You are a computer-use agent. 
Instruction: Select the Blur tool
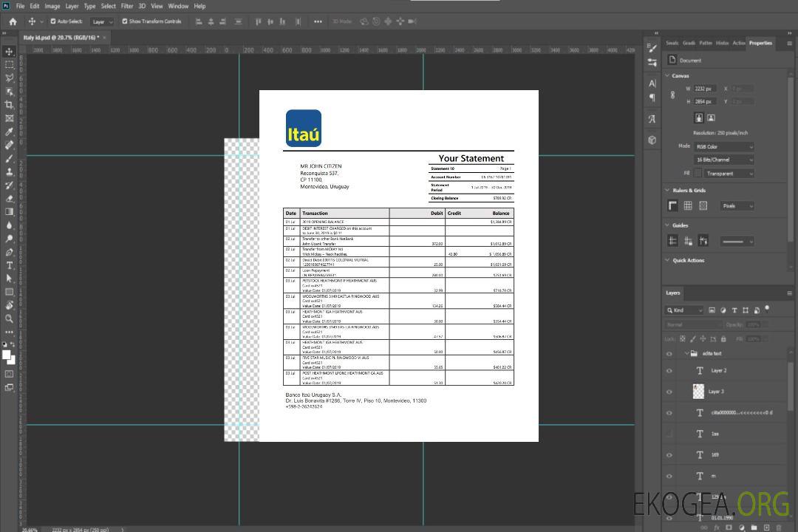pyautogui.click(x=9, y=225)
